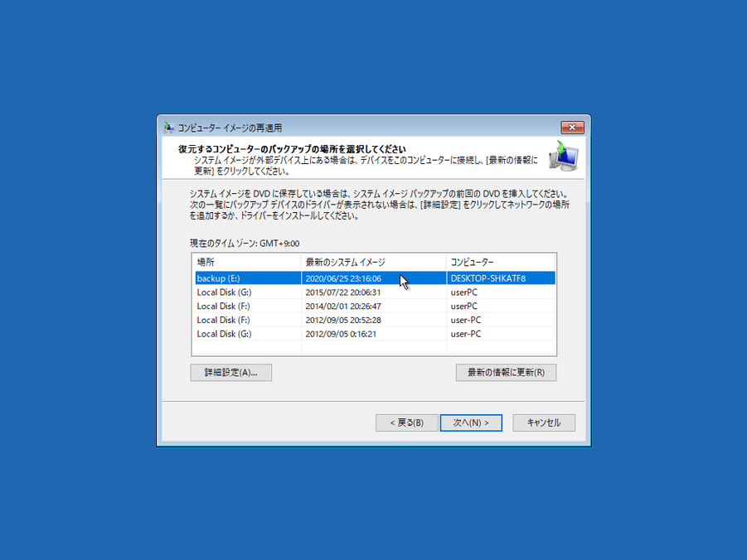Screen dimensions: 747x560
Task: Click user-PC in the 20:52:28 row
Action: coord(466,320)
